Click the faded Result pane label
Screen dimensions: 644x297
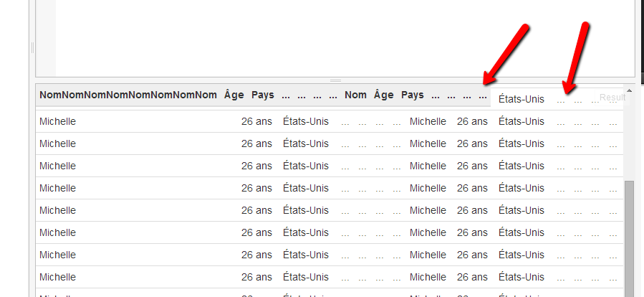coord(612,98)
